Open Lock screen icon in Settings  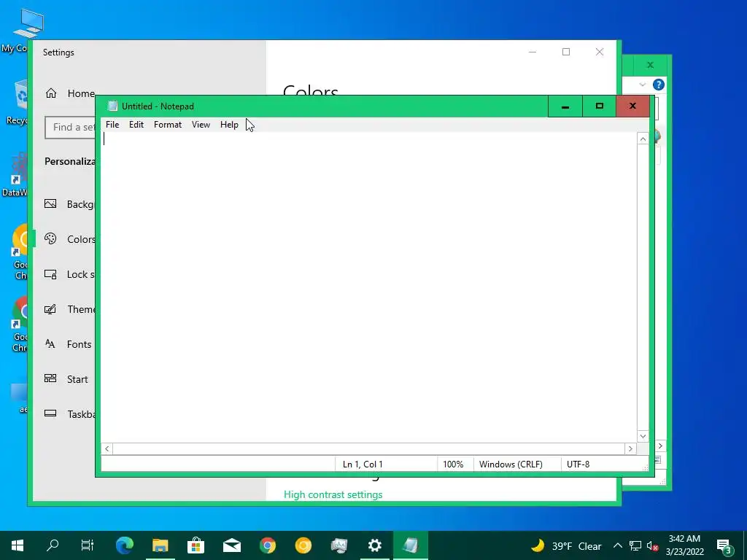(x=50, y=274)
